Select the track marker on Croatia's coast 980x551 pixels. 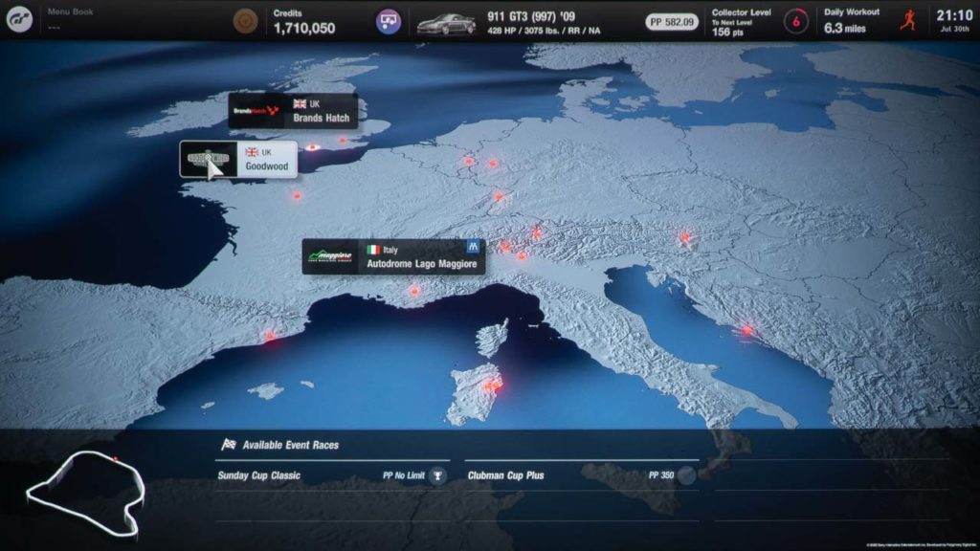746,330
